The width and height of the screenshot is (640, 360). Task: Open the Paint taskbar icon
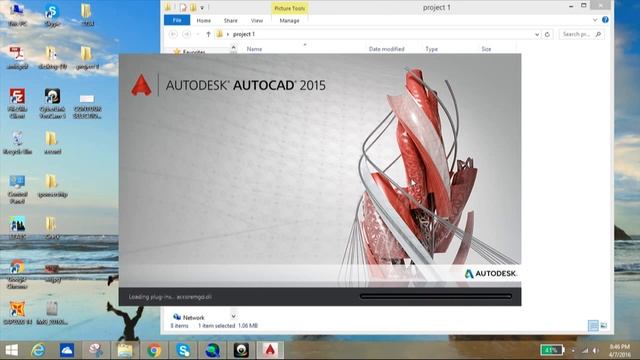(96, 350)
